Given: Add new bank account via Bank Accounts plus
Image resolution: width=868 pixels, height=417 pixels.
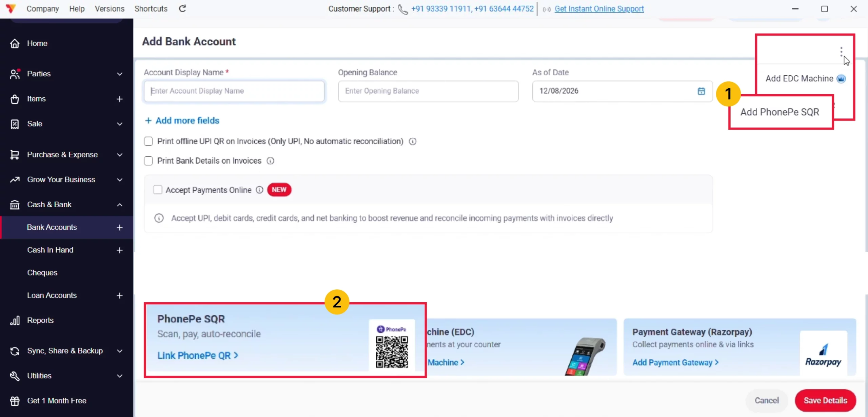Looking at the screenshot, I should pyautogui.click(x=119, y=227).
